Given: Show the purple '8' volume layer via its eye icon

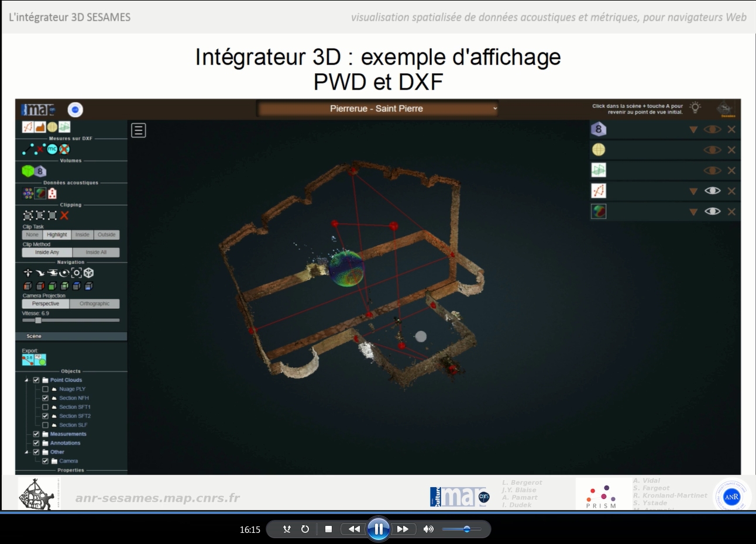Looking at the screenshot, I should point(712,129).
